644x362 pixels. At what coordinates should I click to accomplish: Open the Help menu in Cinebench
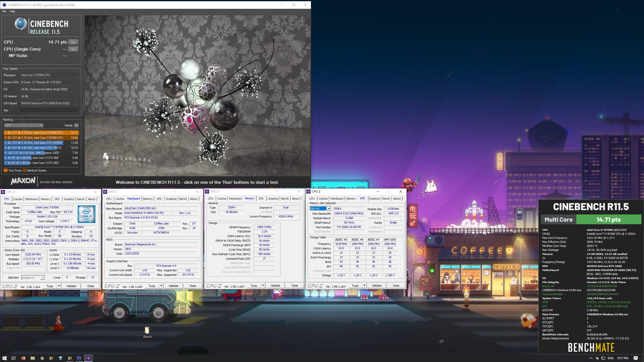pos(12,11)
